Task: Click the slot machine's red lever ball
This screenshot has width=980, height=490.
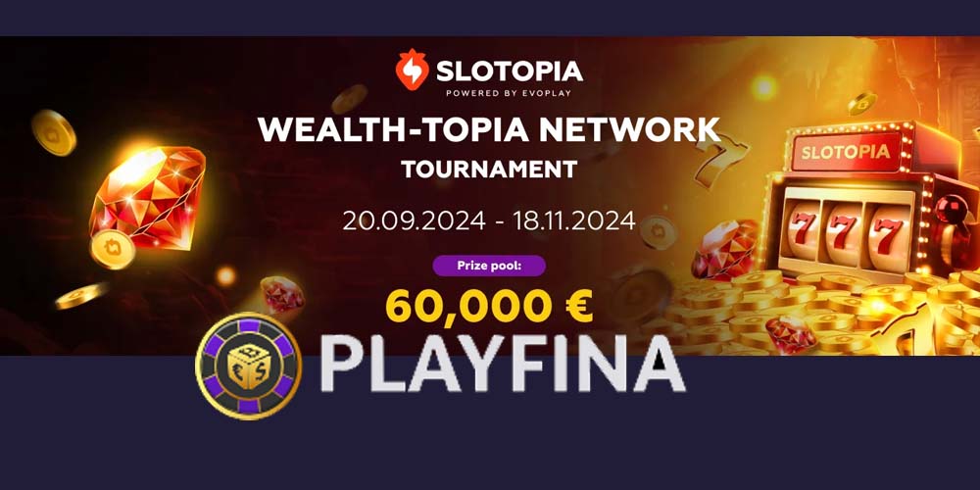Action: [x=952, y=210]
